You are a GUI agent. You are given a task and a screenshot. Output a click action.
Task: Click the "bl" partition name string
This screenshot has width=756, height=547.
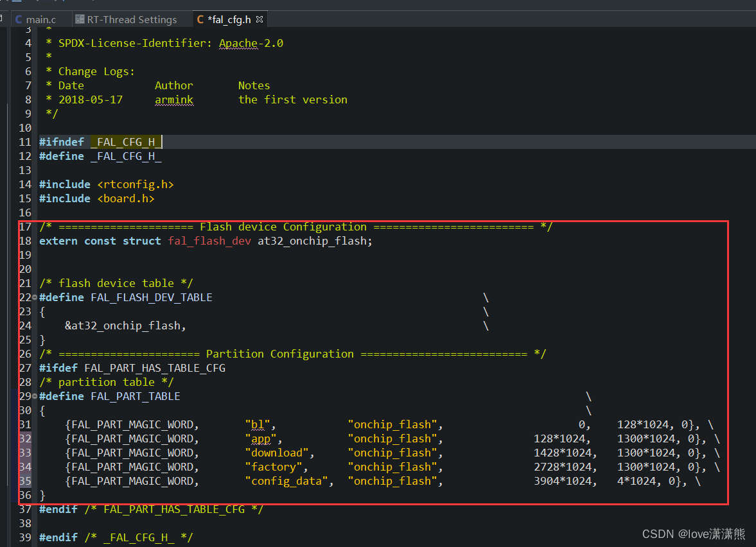(258, 424)
